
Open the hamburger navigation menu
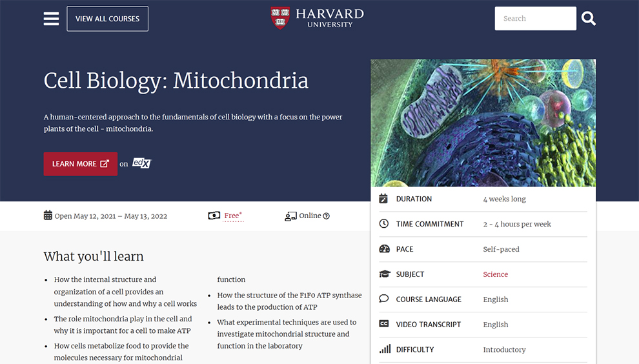[52, 19]
